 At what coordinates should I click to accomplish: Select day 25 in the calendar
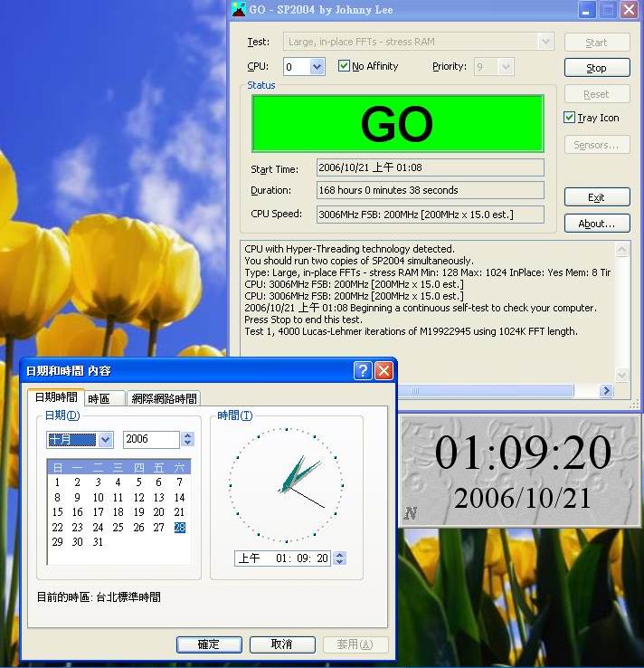(x=118, y=528)
